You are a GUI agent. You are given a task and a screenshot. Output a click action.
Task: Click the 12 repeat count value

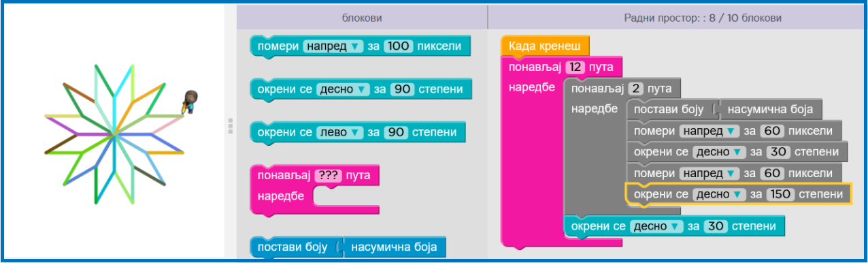point(575,68)
